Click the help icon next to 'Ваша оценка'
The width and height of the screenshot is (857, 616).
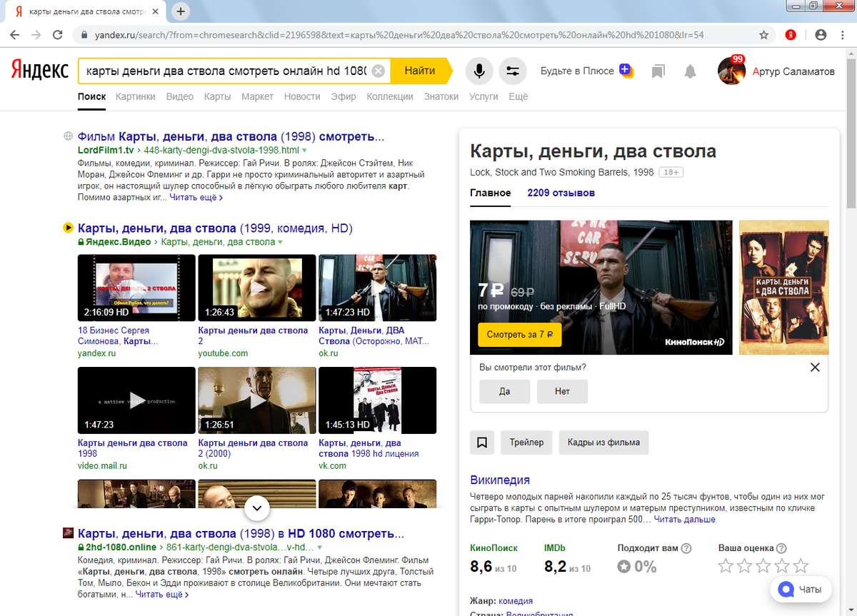tap(781, 548)
